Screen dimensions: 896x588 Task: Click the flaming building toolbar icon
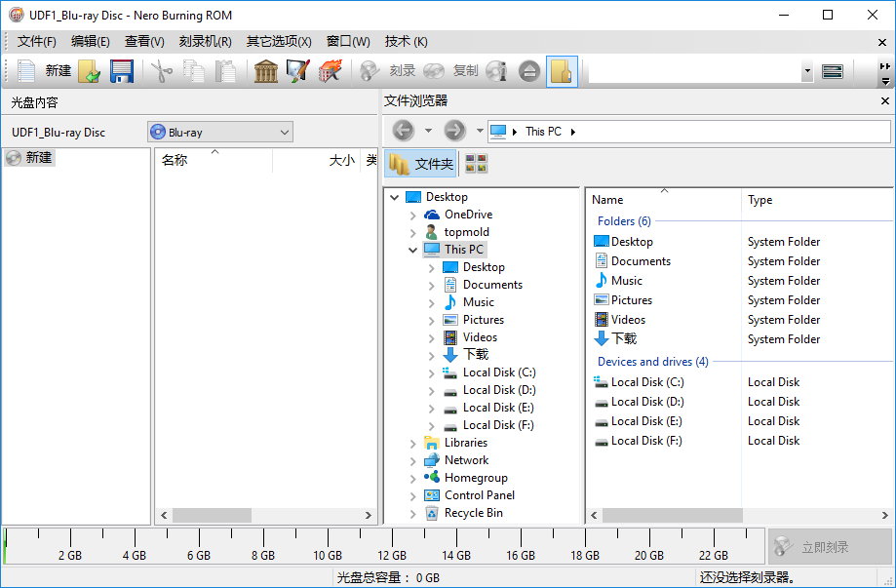coord(330,71)
